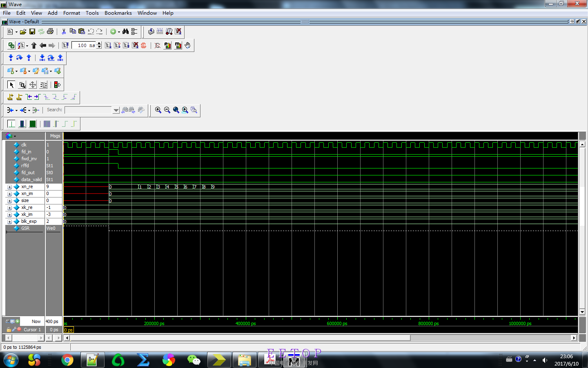The image size is (588, 368).
Task: Click the Zoom Full icon
Action: 176,110
